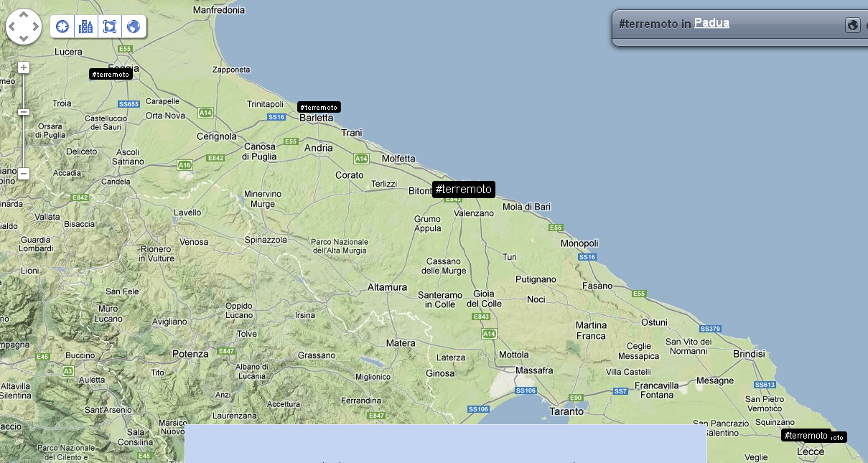
Task: Open the Padua link in header
Action: [x=711, y=23]
